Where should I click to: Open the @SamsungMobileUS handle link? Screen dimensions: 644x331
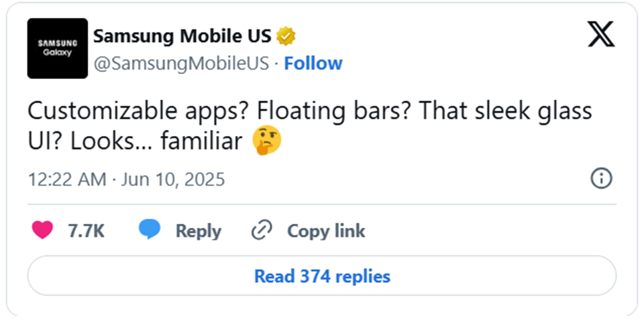click(181, 64)
